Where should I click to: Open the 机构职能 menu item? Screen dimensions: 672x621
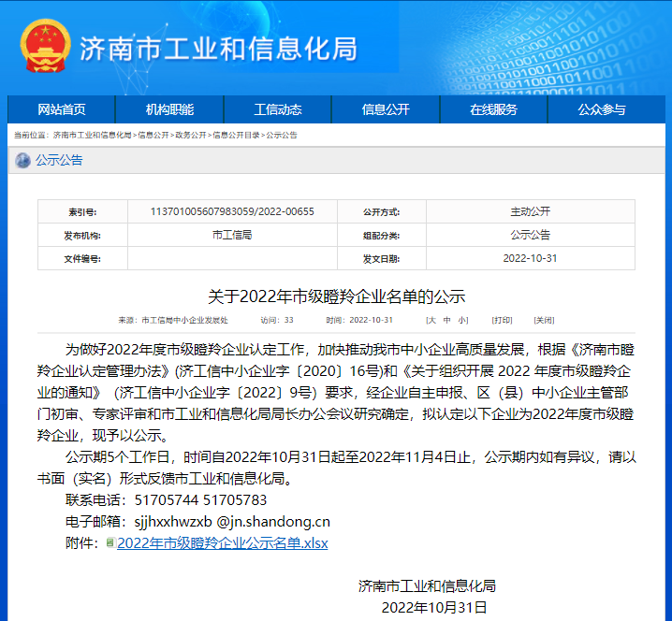coord(169,109)
